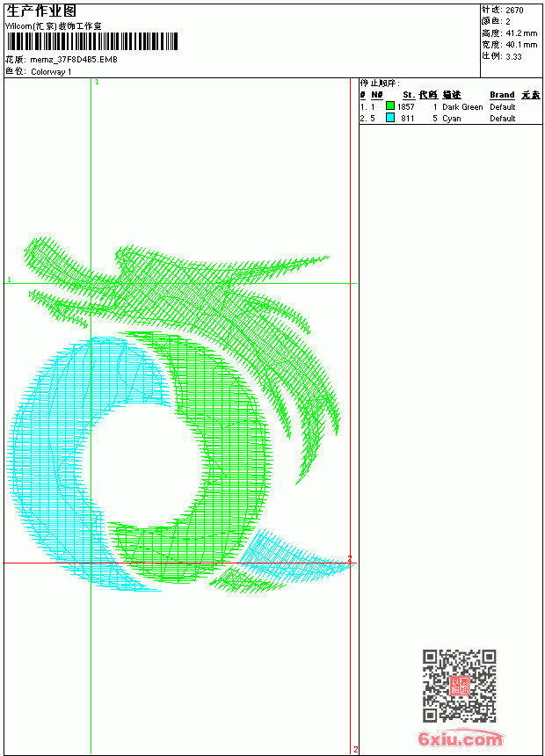Click the file name memz_37F8D4B5.EMB
This screenshot has height=756, width=545.
point(73,60)
